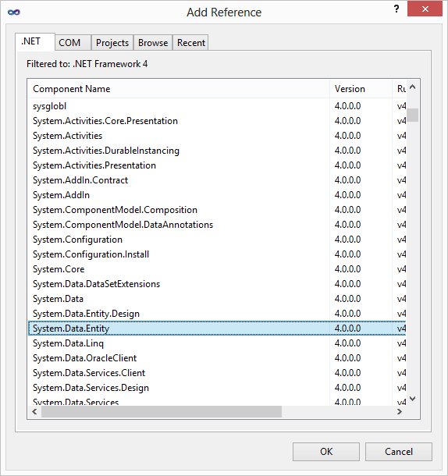Click the horizontal scroll right arrow

400,412
